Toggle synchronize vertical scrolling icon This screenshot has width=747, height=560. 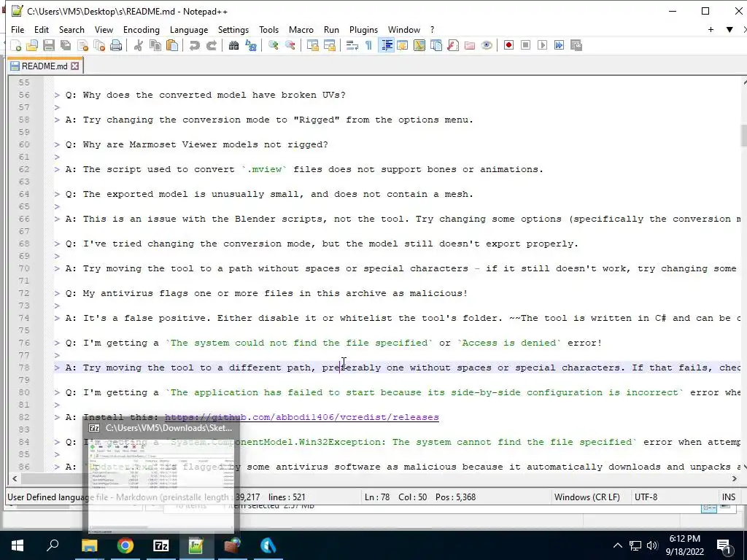[312, 45]
